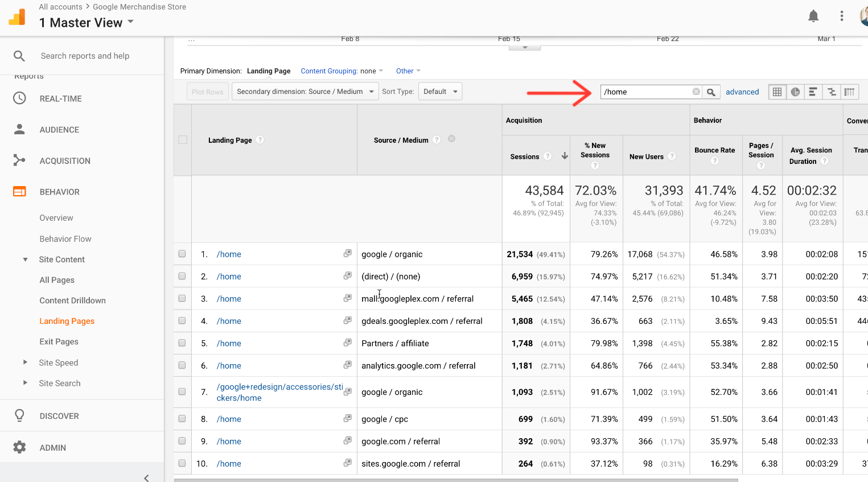
Task: Open /home link in row 1
Action: point(229,254)
